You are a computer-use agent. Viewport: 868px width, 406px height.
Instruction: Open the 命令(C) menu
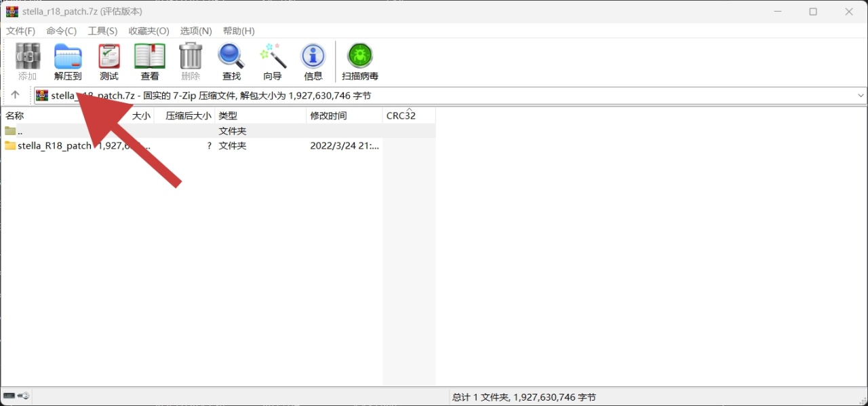click(x=62, y=31)
